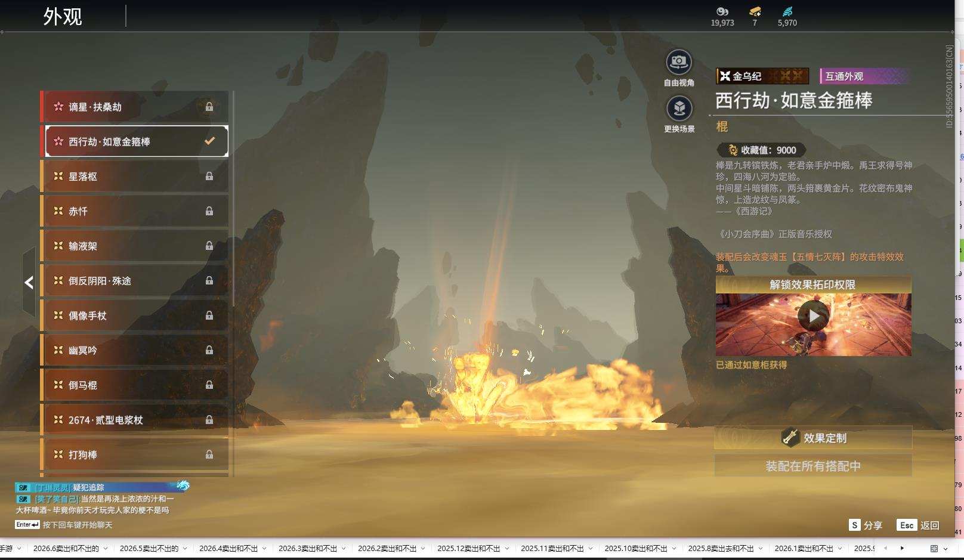Select the 打狗棒 skin entry
Image resolution: width=964 pixels, height=560 pixels.
point(134,454)
